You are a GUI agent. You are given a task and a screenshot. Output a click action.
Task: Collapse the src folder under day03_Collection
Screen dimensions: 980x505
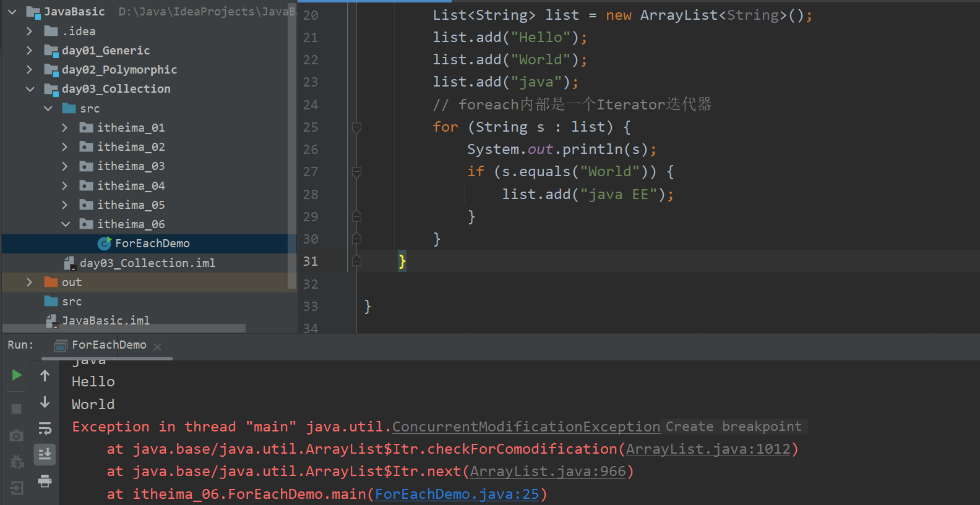(48, 108)
